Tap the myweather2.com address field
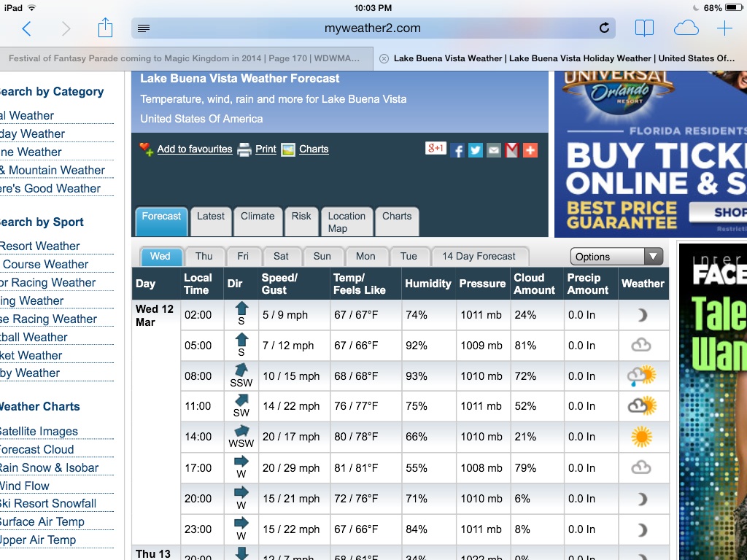This screenshot has width=747, height=560. [x=372, y=28]
